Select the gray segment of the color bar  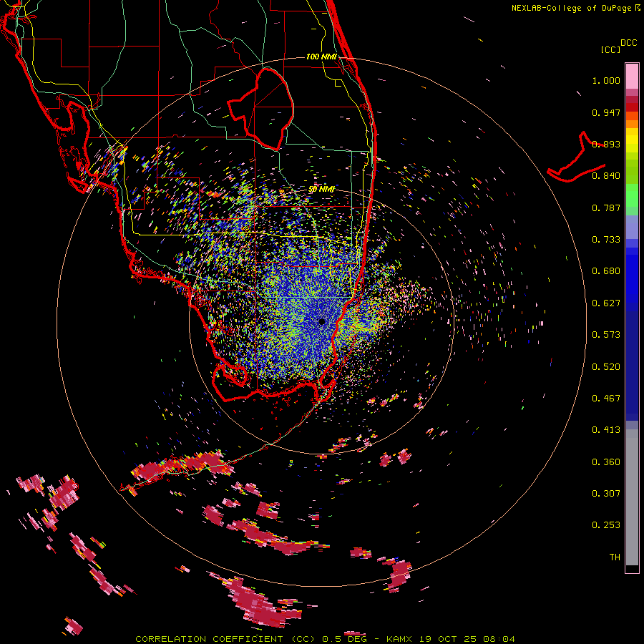(x=632, y=497)
